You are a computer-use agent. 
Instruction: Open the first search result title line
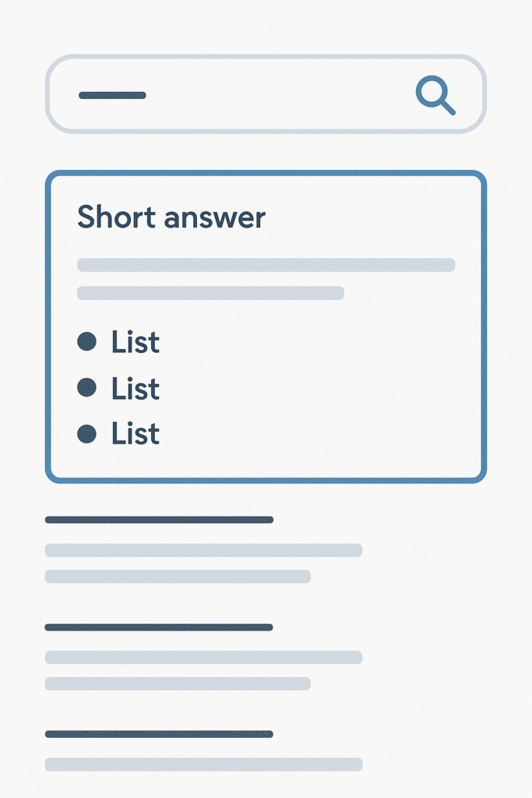[x=159, y=520]
